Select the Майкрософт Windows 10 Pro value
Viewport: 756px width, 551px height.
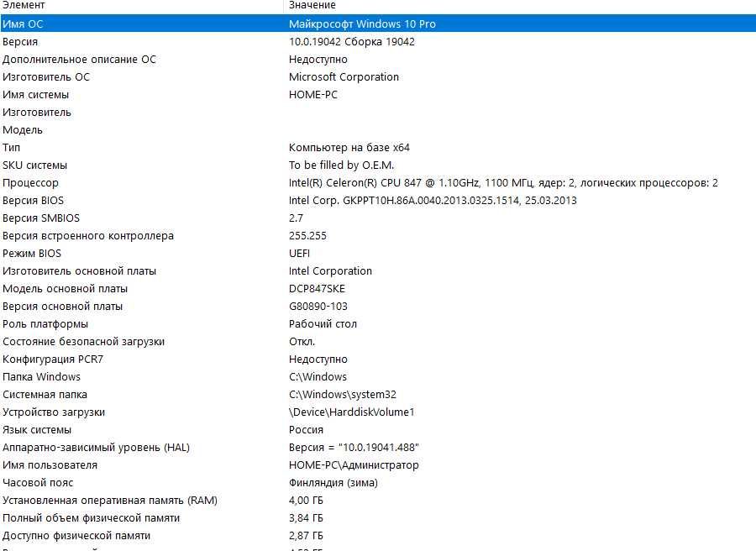362,24
